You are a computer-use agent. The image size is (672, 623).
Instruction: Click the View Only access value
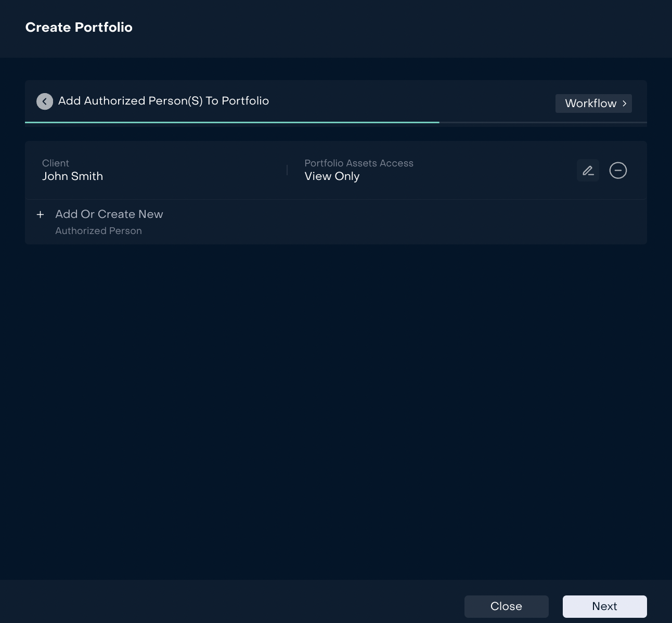pos(332,176)
